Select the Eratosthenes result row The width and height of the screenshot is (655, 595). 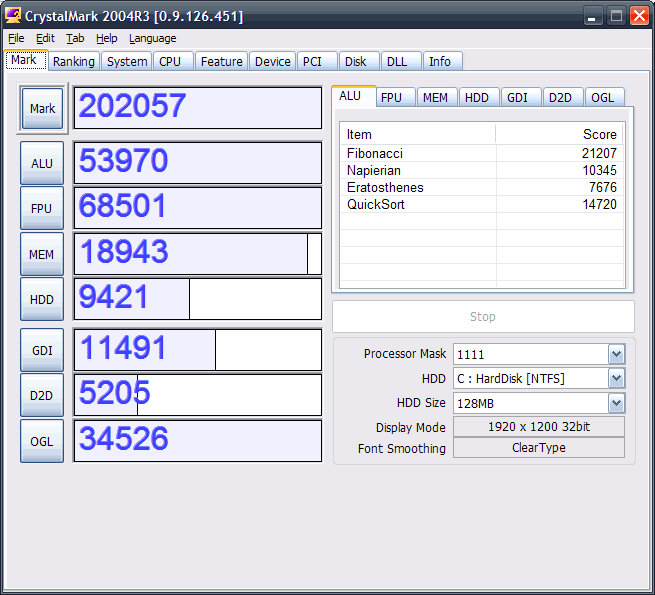pos(482,187)
